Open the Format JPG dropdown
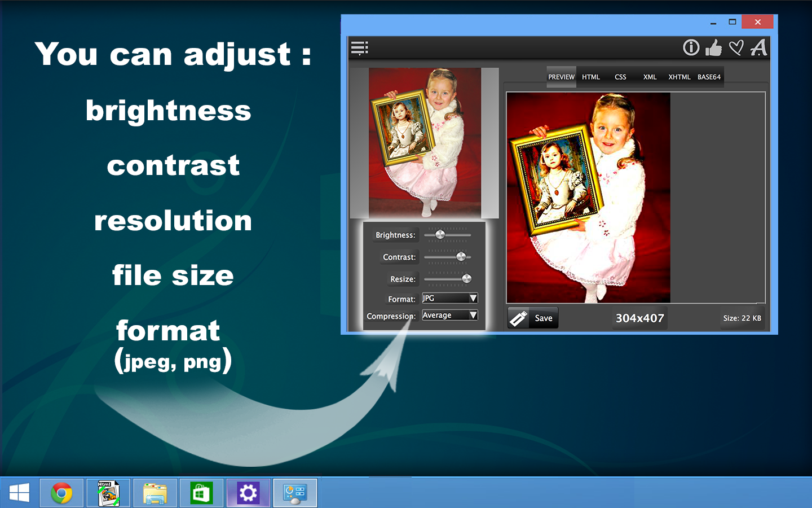This screenshot has width=812, height=508. coord(450,298)
